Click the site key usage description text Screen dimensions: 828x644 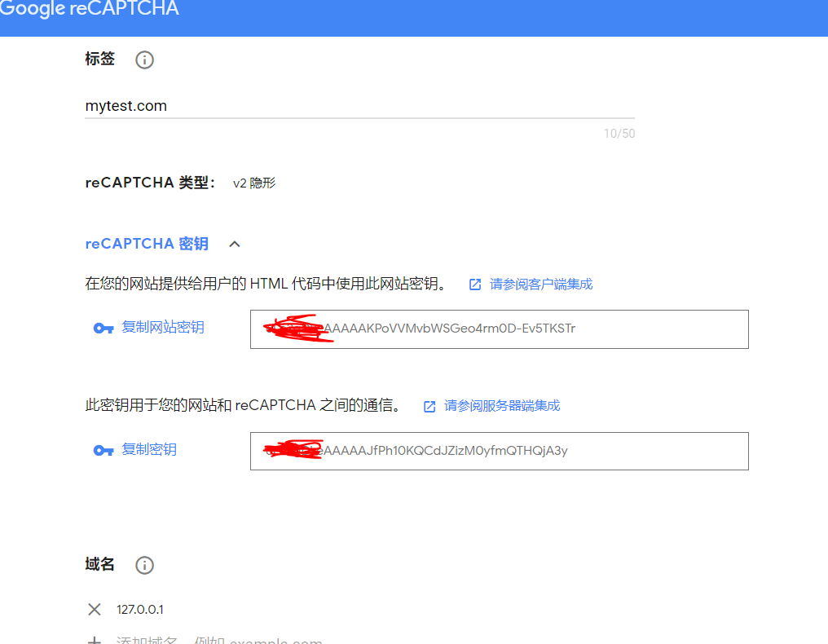(266, 285)
